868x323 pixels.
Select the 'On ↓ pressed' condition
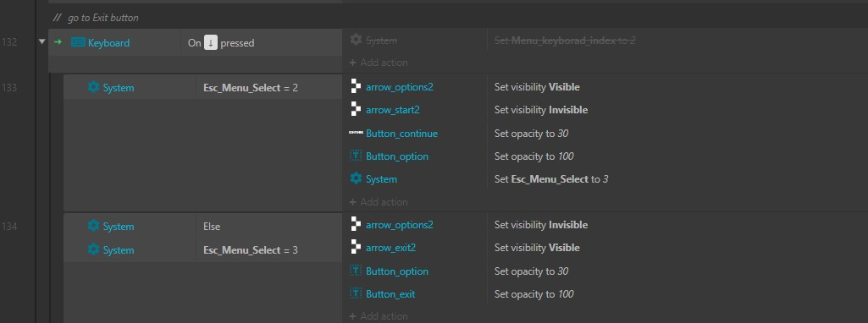tap(221, 42)
